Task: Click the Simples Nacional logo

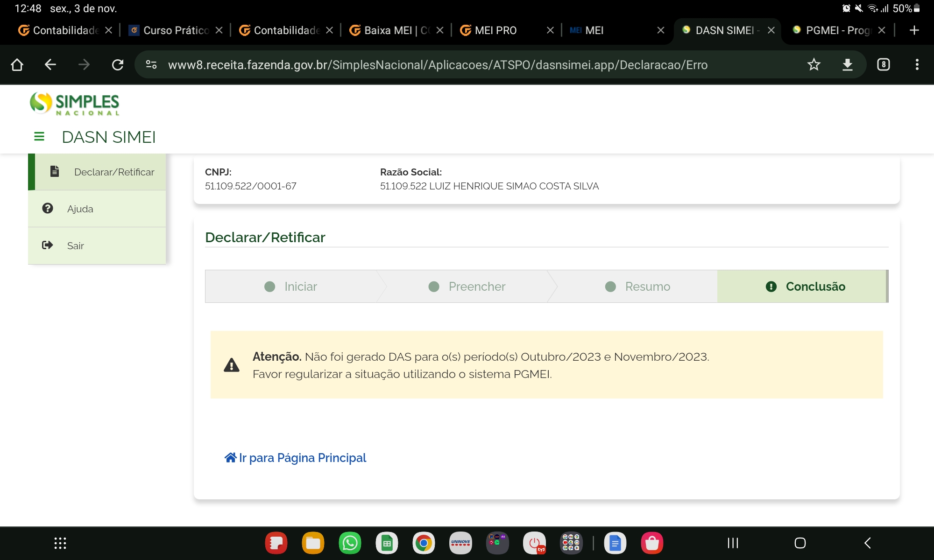Action: (x=75, y=103)
